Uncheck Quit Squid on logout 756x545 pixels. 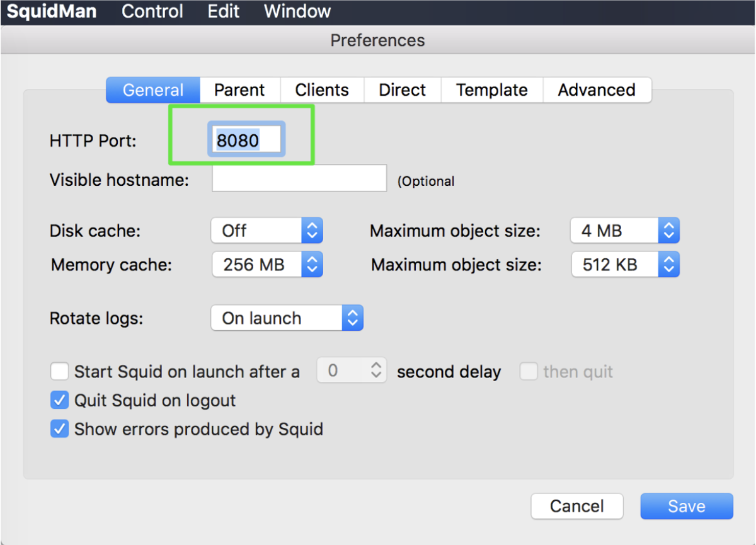pyautogui.click(x=60, y=400)
